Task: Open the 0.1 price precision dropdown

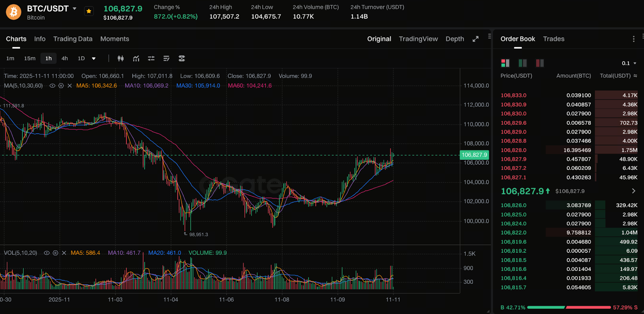Action: tap(629, 63)
